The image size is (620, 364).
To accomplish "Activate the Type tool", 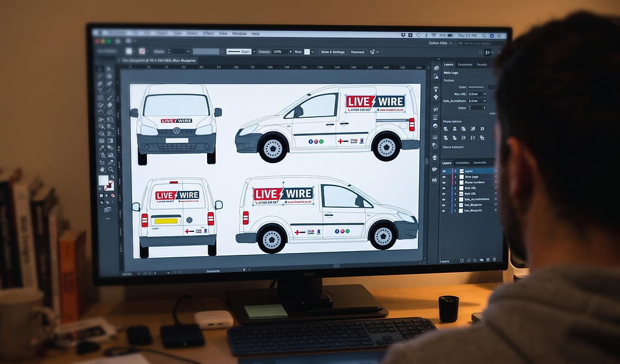I will (x=100, y=91).
